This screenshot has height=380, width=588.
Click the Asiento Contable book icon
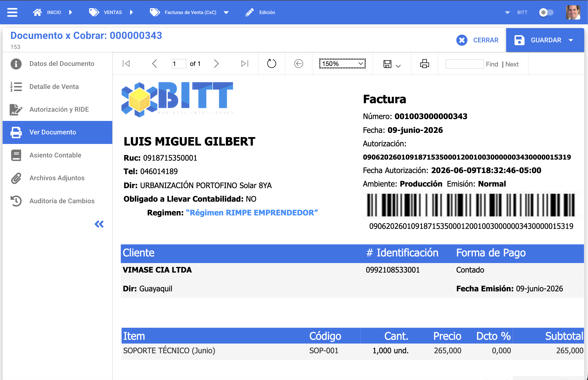point(16,155)
